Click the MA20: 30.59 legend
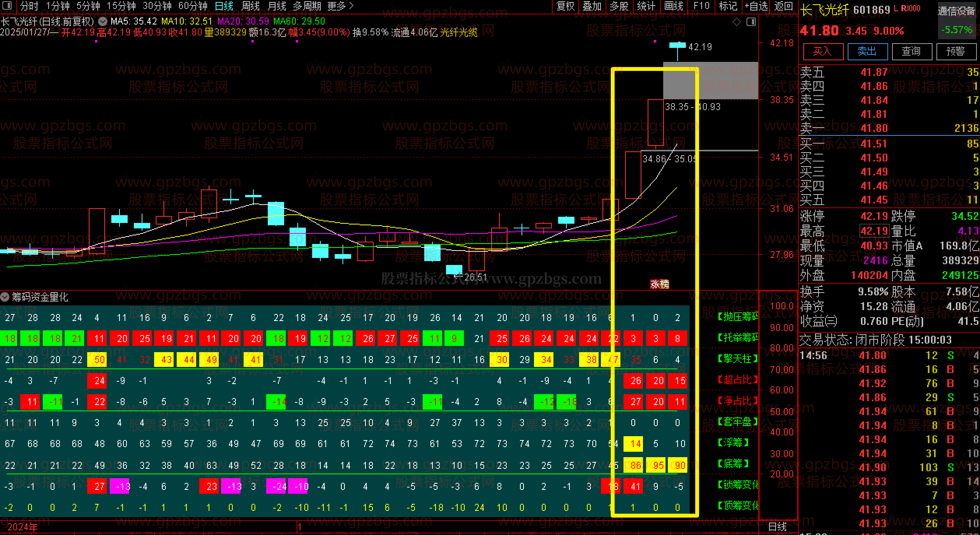 243,21
